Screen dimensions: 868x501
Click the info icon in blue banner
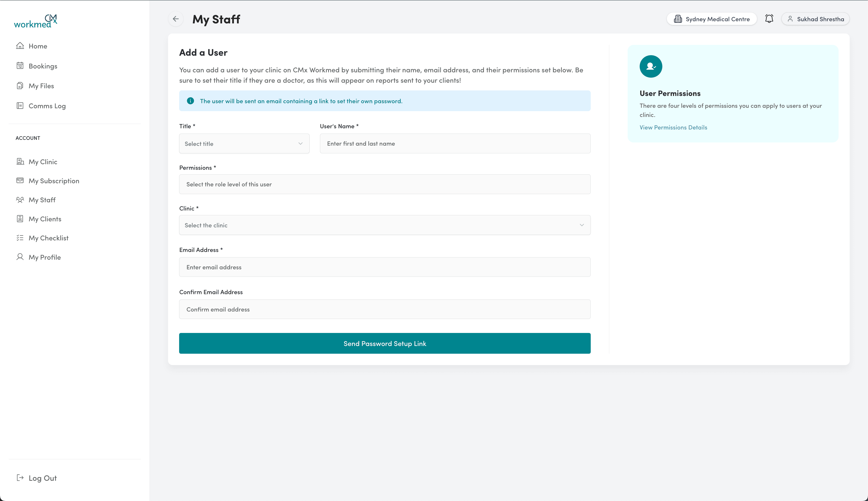(190, 101)
